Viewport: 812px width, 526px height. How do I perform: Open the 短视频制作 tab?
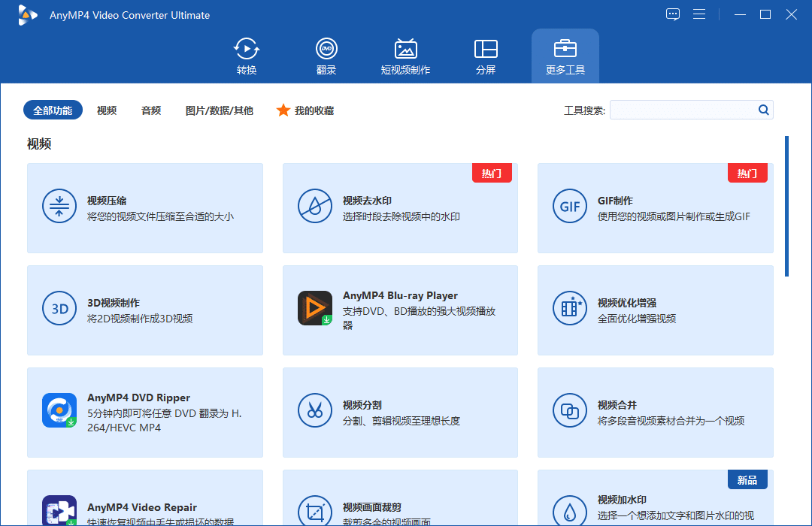[405, 56]
